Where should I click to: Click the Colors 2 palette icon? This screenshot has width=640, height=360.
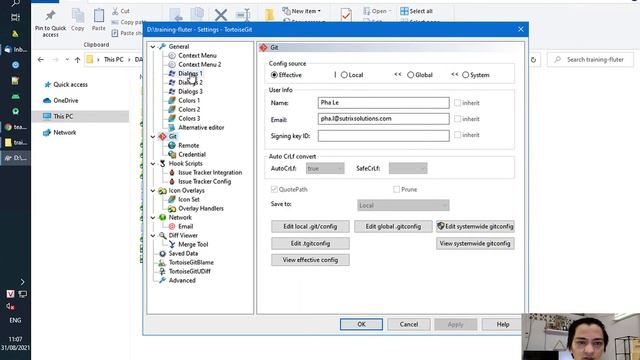click(172, 109)
